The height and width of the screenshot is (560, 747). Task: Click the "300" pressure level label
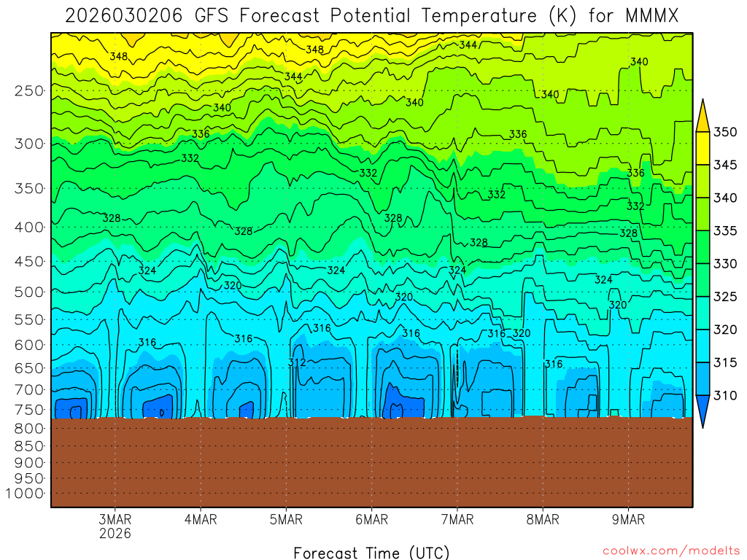pos(29,144)
